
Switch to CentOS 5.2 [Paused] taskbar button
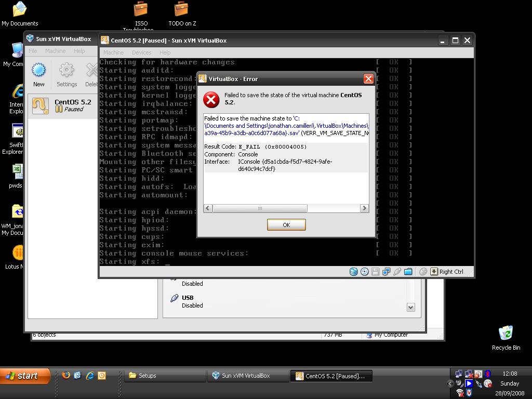point(331,376)
